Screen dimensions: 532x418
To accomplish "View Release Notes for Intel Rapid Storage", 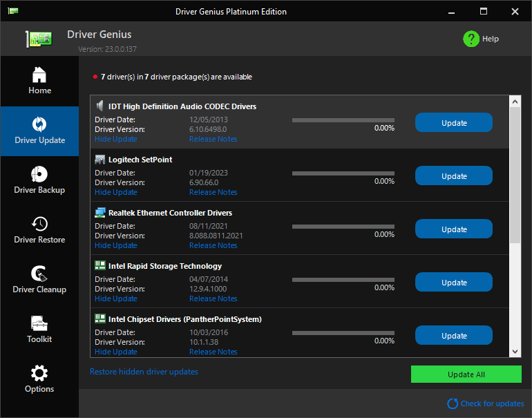I will pos(213,298).
